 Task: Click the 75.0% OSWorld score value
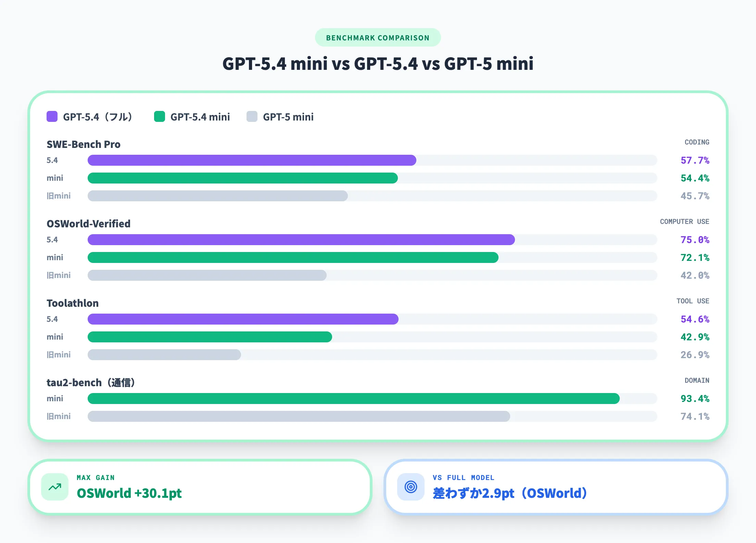[x=695, y=240]
